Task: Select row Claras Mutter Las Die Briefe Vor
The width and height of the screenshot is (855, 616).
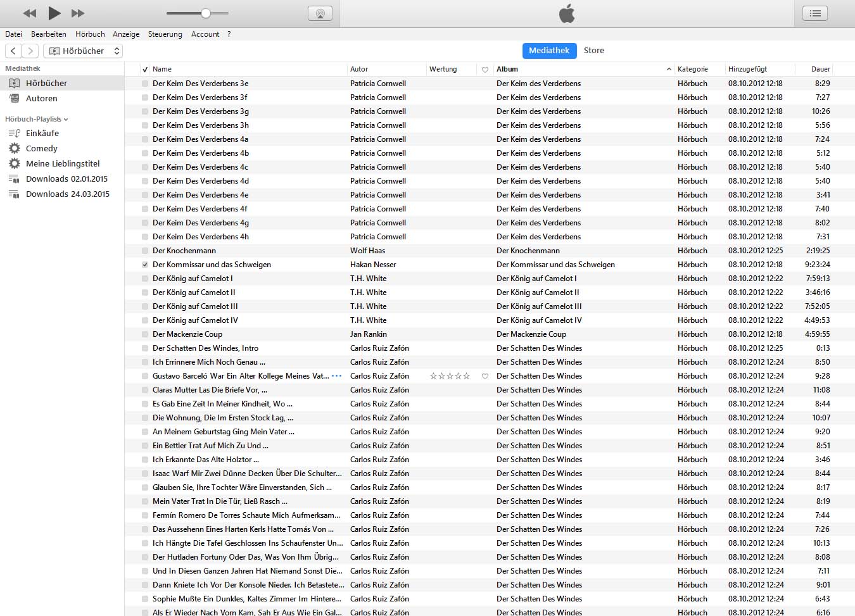Action: 490,390
